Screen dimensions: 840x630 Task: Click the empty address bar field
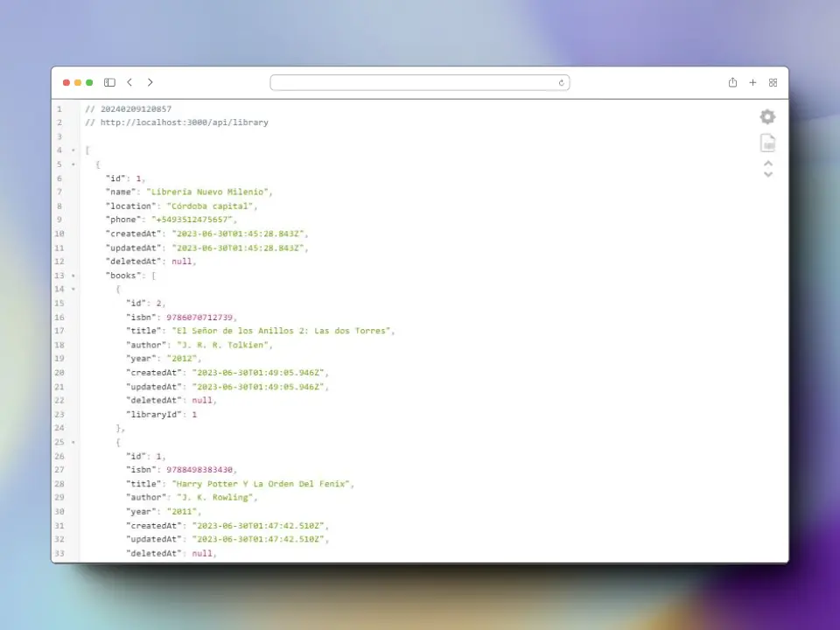pos(419,82)
